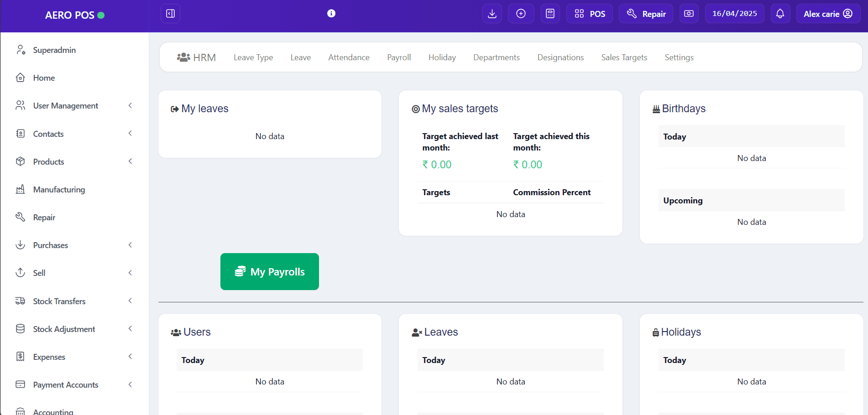Open the calculator icon in top bar
Screen dimensions: 868x415
tap(550, 14)
